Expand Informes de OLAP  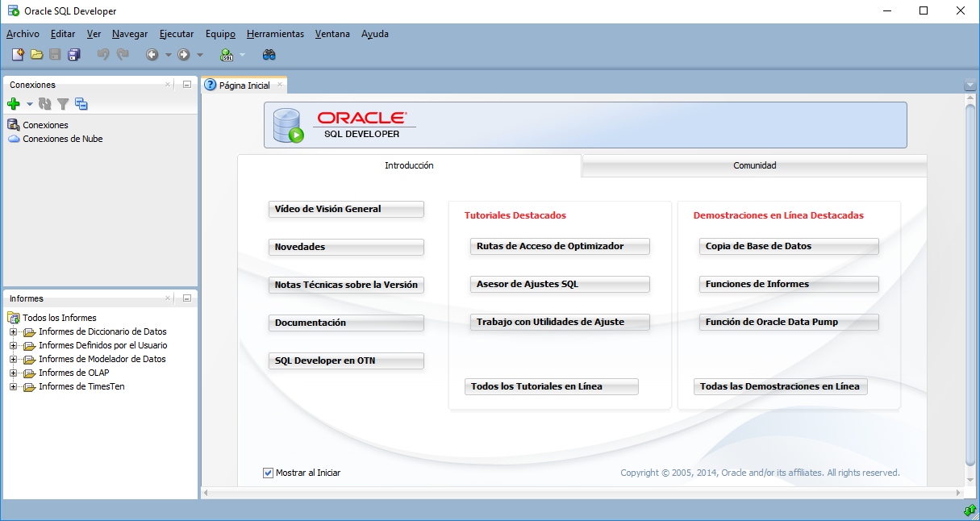pos(11,373)
